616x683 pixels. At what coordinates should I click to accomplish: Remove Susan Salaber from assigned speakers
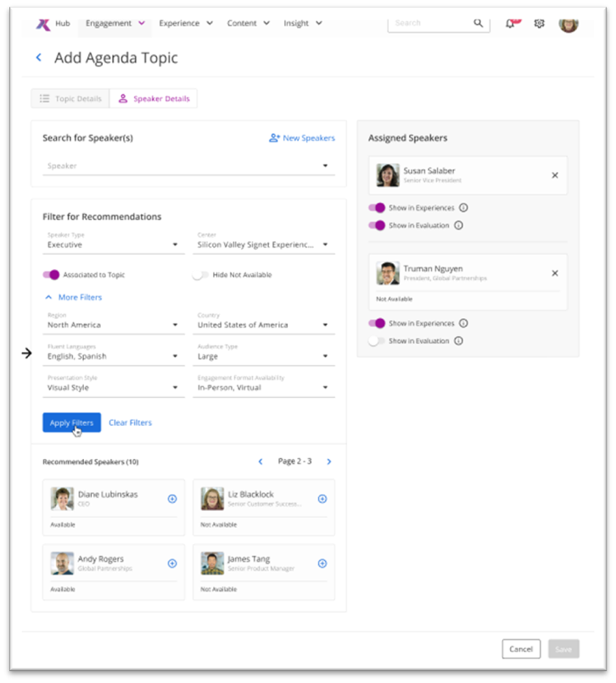coord(555,176)
